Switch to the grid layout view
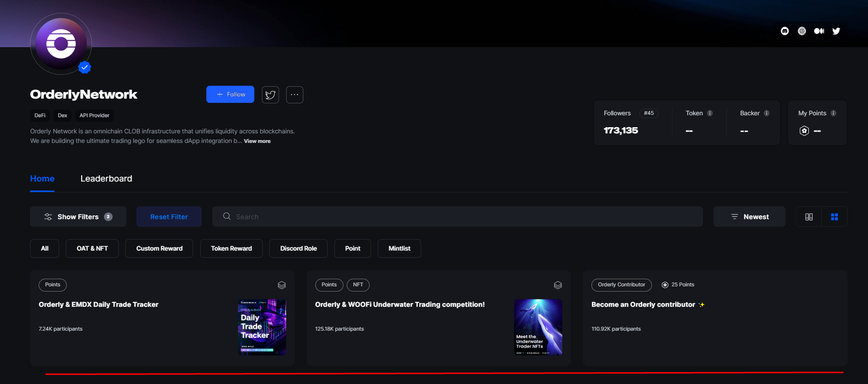Screen dimensions: 868x384 click(834, 217)
